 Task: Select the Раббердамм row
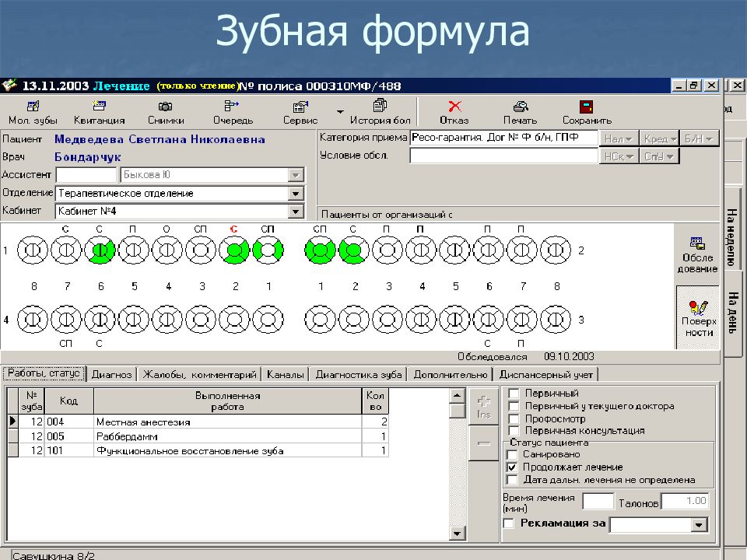[198, 436]
